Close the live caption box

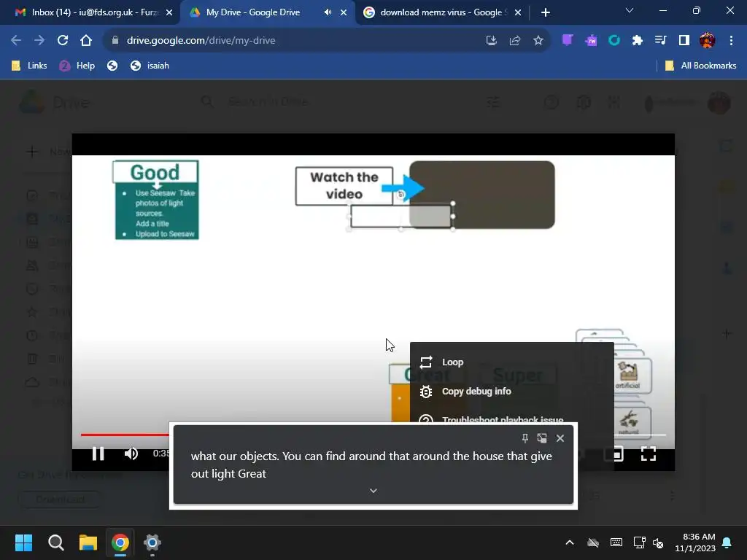pyautogui.click(x=560, y=438)
